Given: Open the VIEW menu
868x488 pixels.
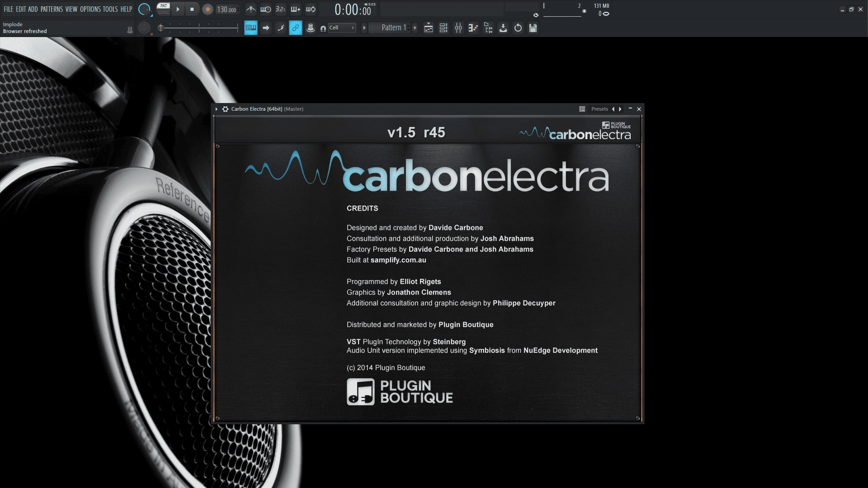Looking at the screenshot, I should click(x=71, y=9).
